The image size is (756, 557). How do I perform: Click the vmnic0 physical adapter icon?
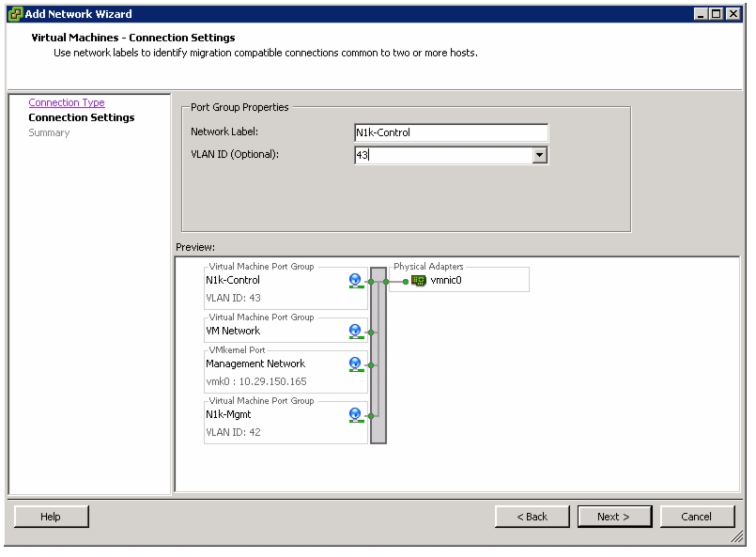point(419,280)
